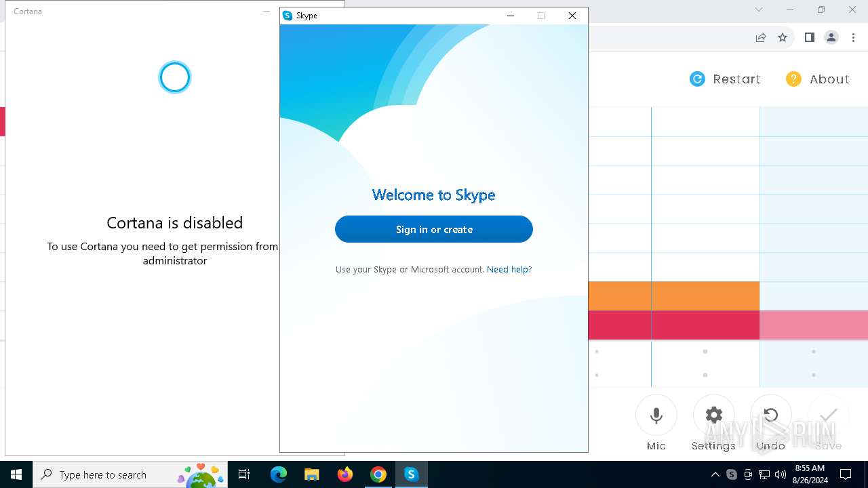Minimize the Skype window
The width and height of the screenshot is (868, 488).
[x=510, y=16]
